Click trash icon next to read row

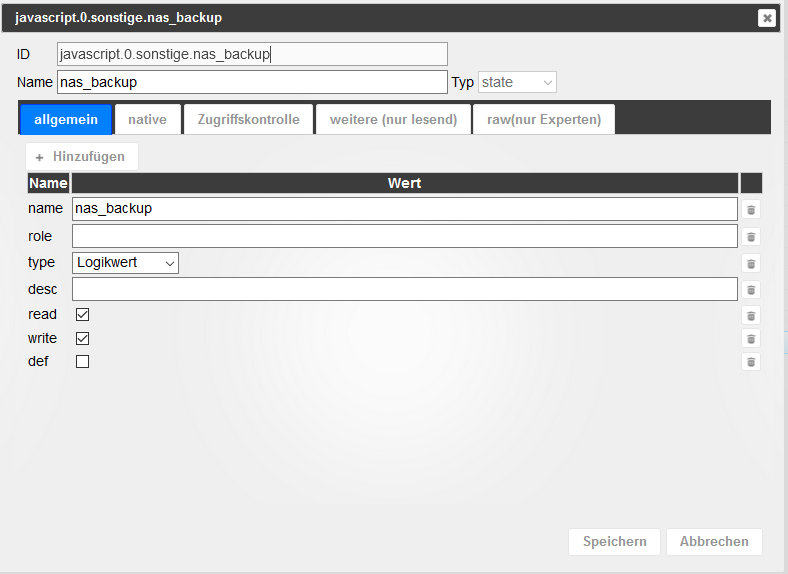click(x=751, y=315)
